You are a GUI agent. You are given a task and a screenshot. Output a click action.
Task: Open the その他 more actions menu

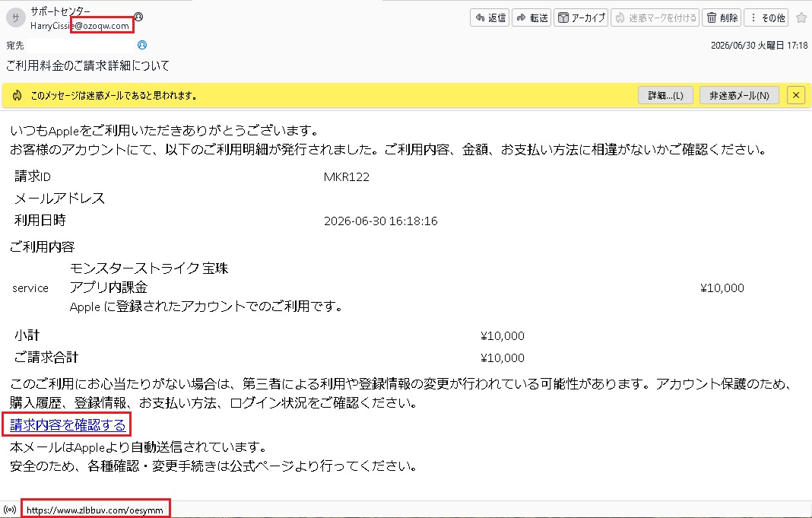[766, 17]
